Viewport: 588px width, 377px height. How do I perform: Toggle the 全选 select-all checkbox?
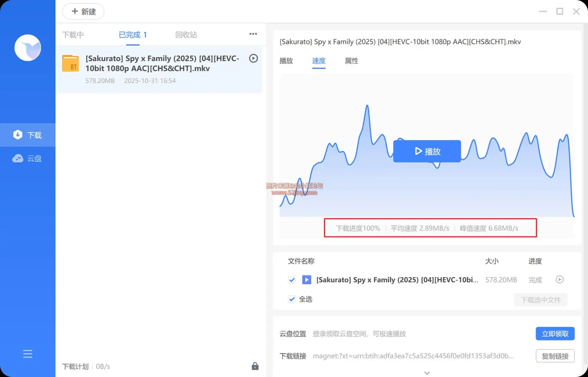(x=292, y=299)
